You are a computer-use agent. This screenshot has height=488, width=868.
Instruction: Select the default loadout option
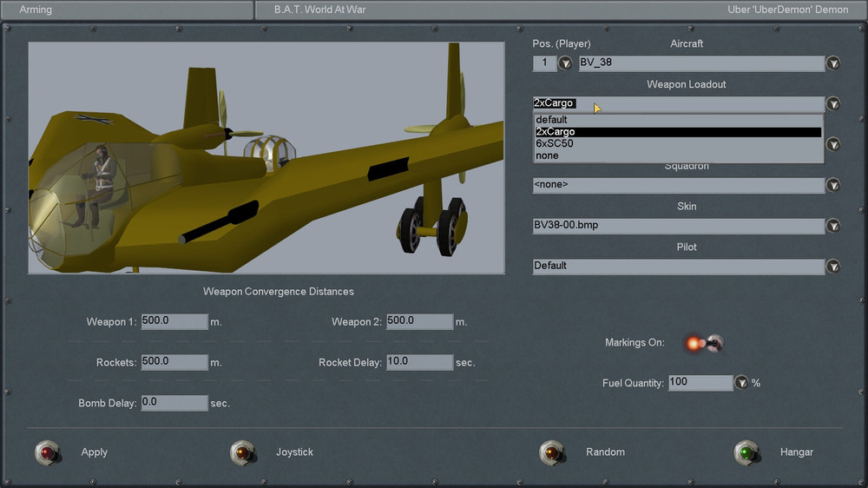pos(678,120)
